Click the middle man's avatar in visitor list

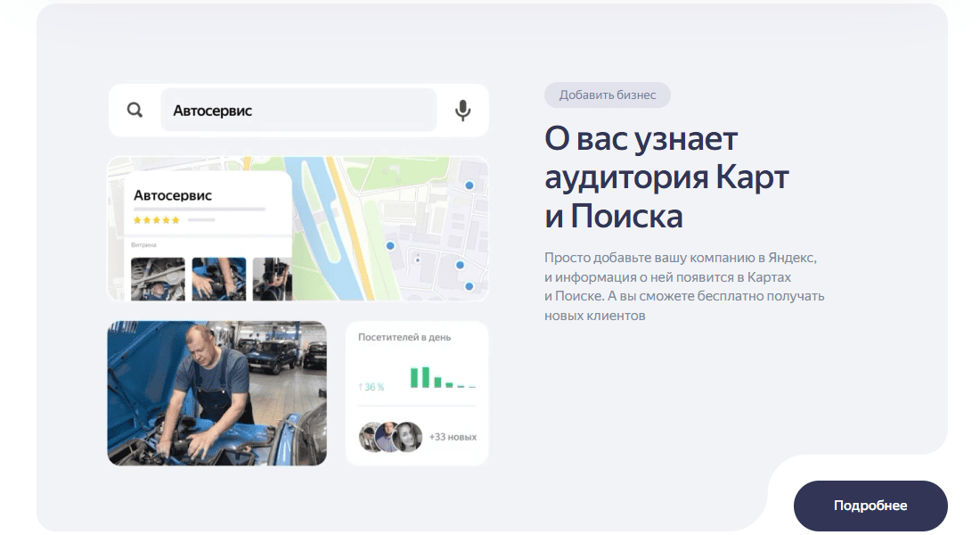(x=388, y=437)
